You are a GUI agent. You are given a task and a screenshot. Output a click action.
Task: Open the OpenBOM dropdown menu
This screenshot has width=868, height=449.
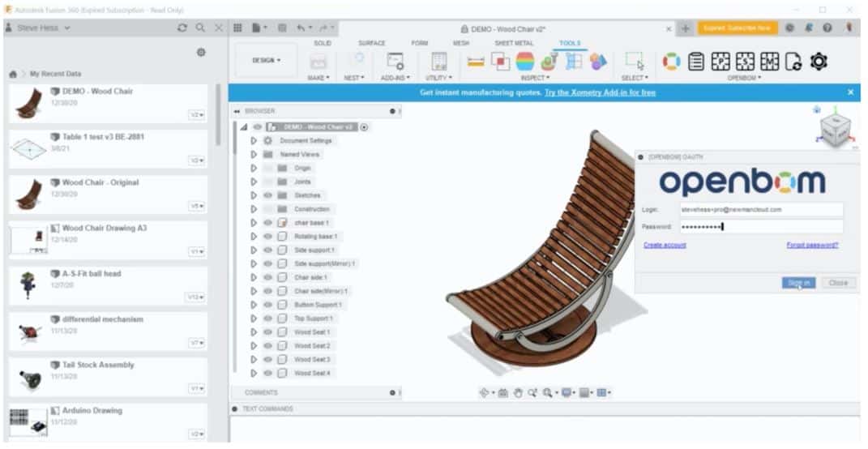[x=744, y=78]
